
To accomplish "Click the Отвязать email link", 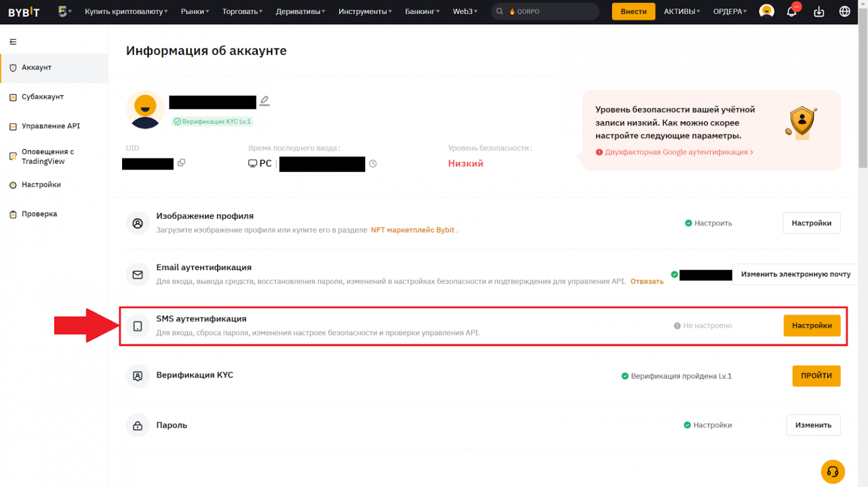I will [646, 281].
